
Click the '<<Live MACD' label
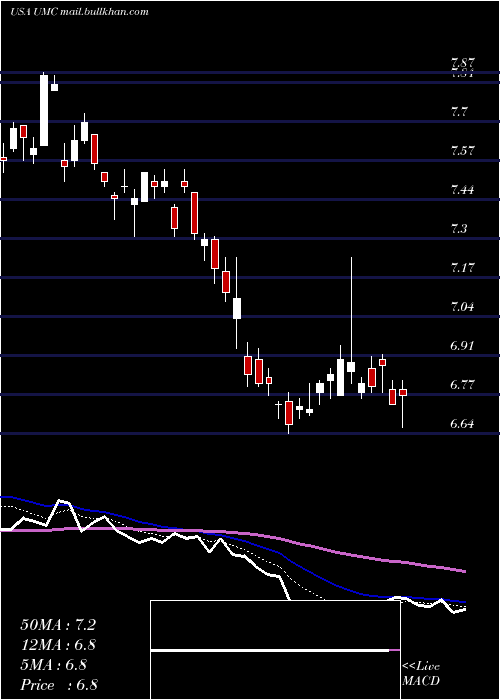pyautogui.click(x=421, y=674)
